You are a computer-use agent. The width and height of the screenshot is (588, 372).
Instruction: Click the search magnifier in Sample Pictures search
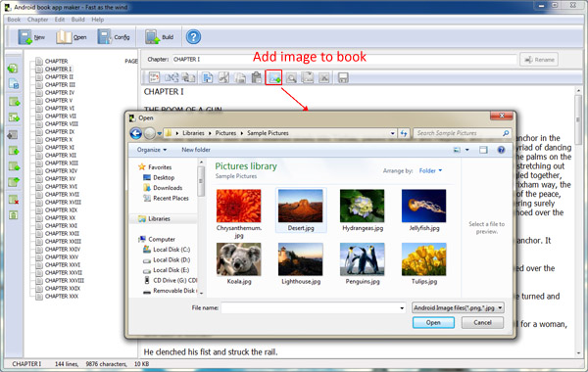[x=506, y=133]
